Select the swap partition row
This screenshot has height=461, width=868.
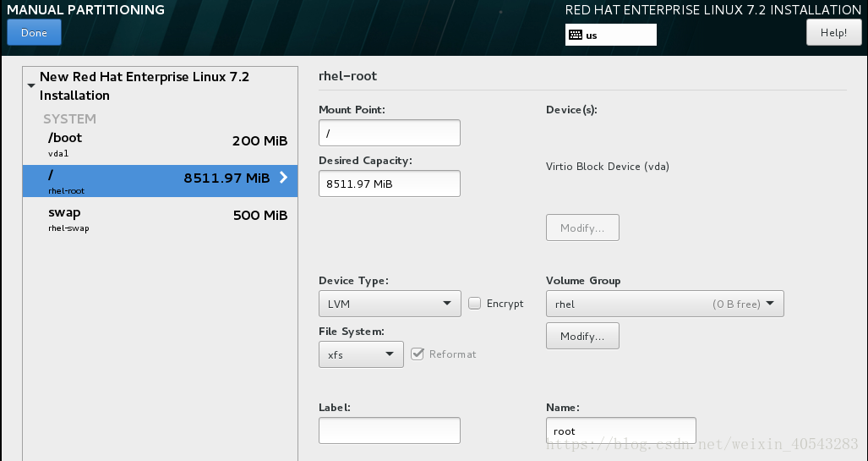click(x=160, y=219)
